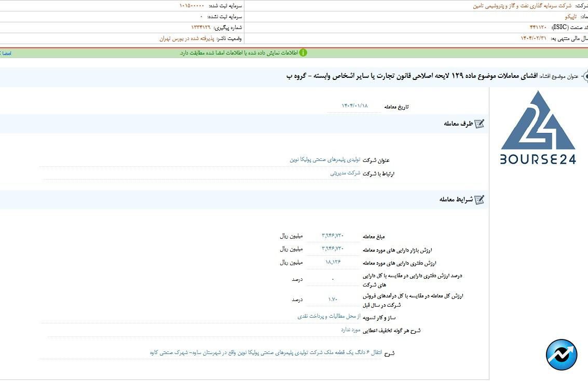Click the label ارزش دفتری دارایی های مورد معامله
Screen dimensions: 588x381
pos(400,263)
